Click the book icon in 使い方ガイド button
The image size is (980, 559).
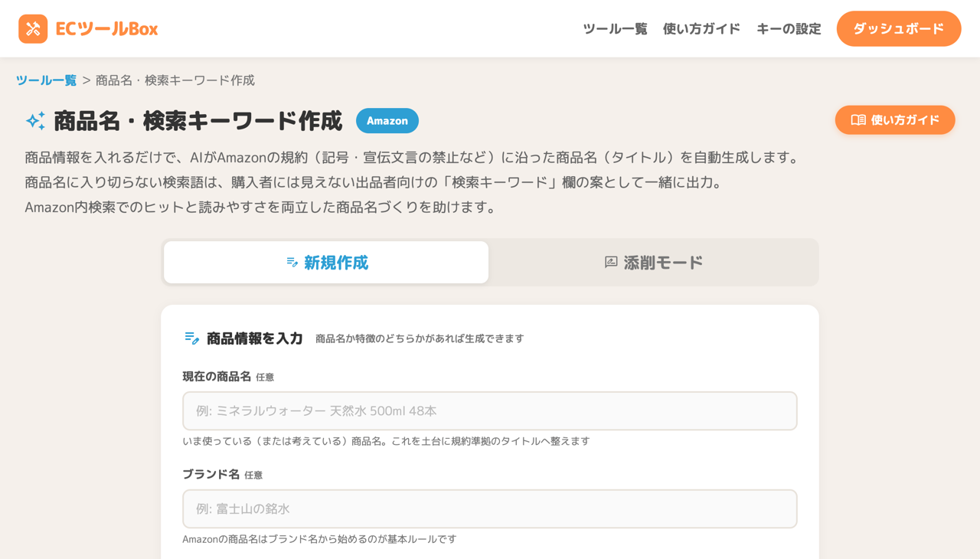(858, 120)
